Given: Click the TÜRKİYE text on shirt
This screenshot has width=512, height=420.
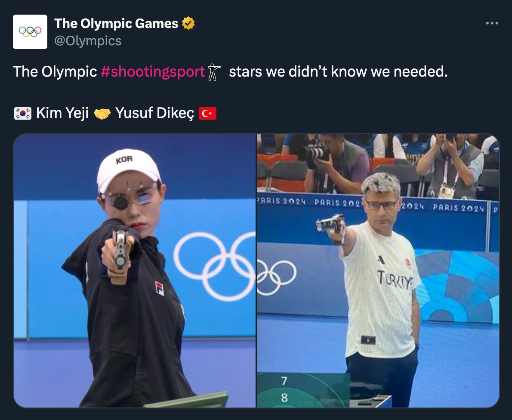Looking at the screenshot, I should click(395, 280).
